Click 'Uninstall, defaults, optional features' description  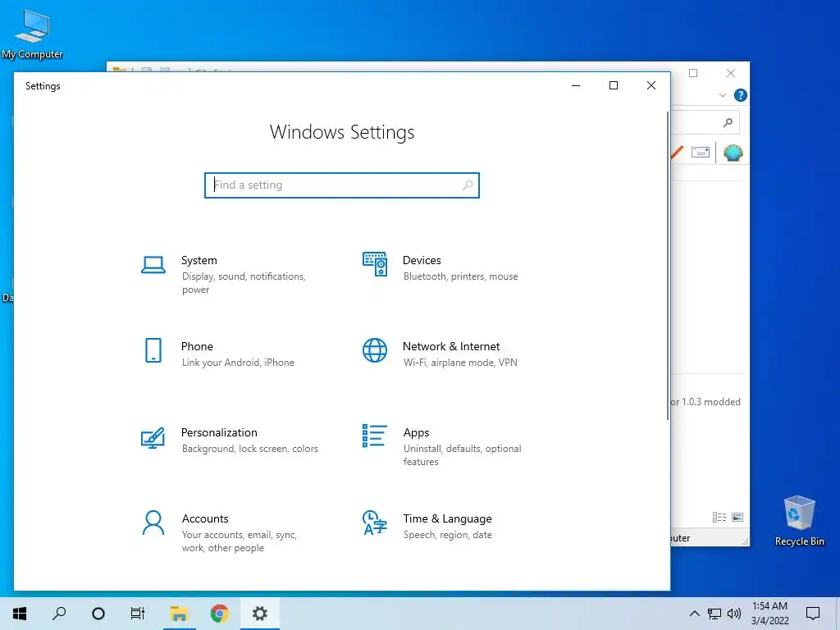click(463, 454)
